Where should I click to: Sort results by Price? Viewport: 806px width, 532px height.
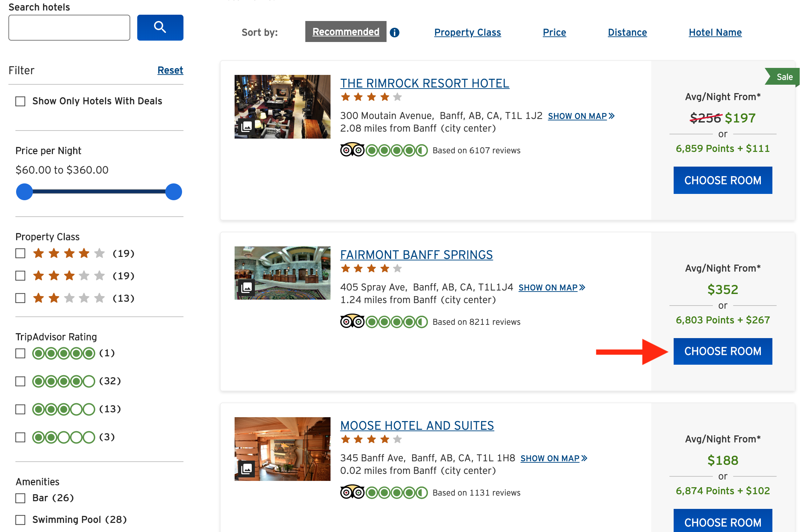554,32
